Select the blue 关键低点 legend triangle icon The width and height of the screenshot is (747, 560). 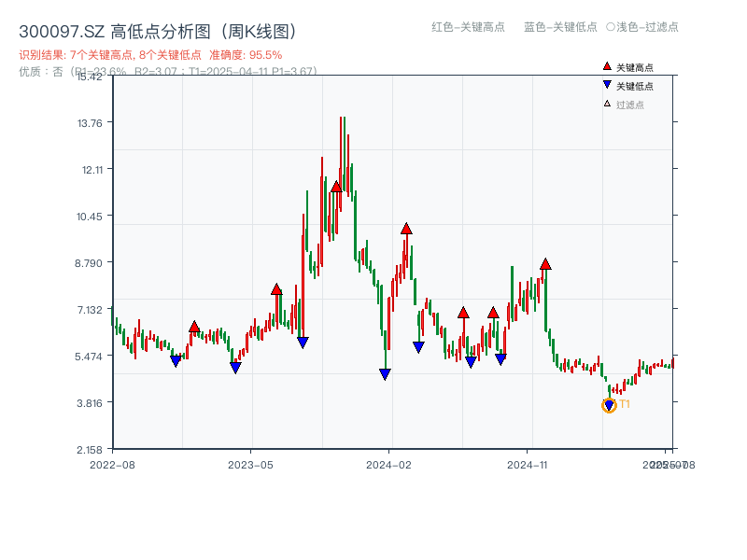tap(606, 85)
